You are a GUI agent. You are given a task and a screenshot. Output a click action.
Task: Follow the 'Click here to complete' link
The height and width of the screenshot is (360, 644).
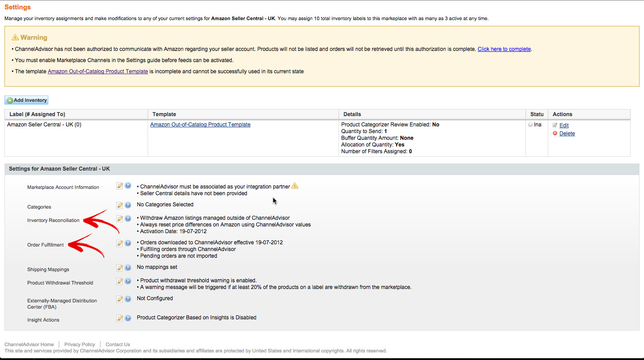504,49
